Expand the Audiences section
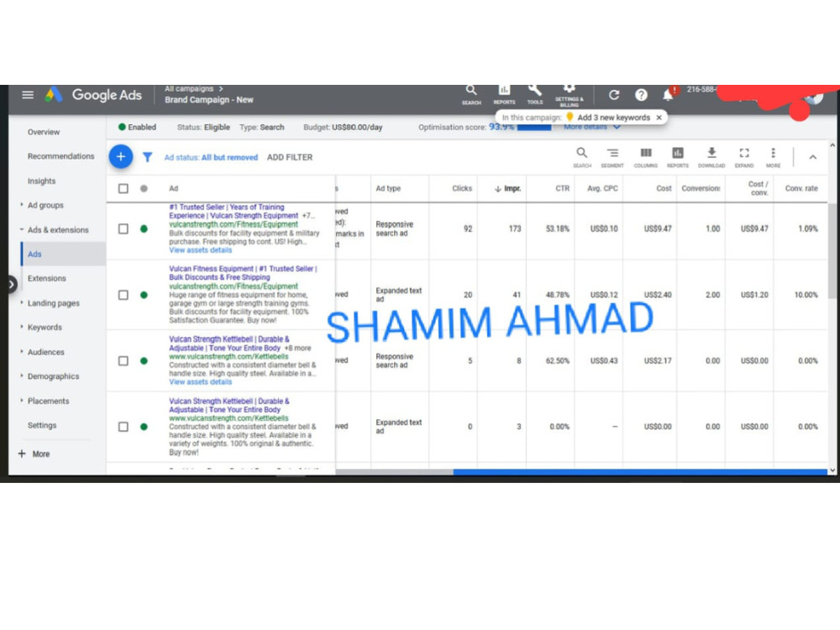 tap(22, 351)
